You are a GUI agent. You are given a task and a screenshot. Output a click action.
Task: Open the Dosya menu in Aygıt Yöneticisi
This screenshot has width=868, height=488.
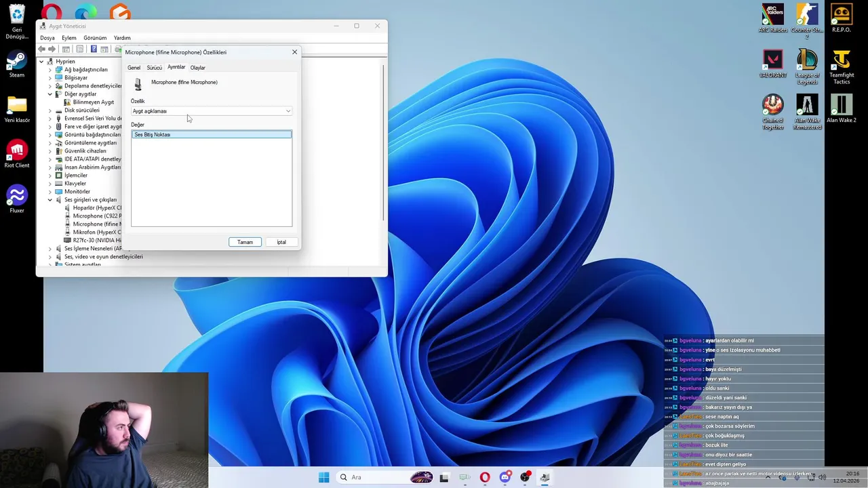47,38
